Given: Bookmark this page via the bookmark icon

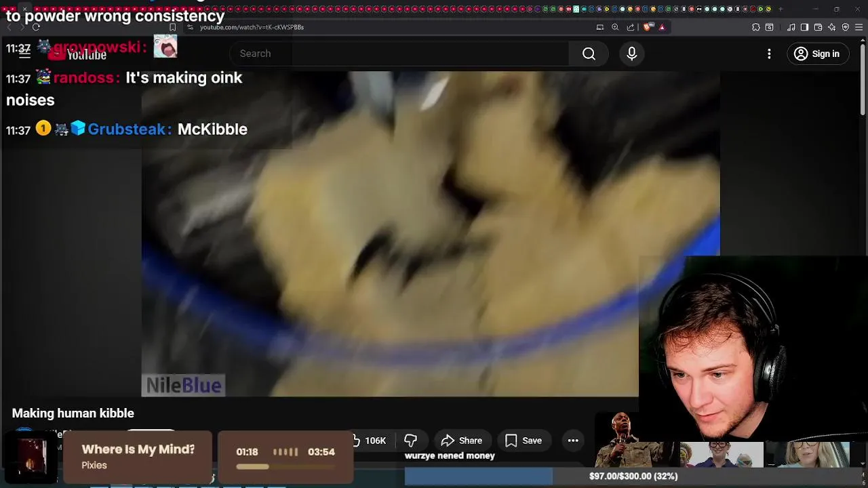Looking at the screenshot, I should tap(172, 27).
